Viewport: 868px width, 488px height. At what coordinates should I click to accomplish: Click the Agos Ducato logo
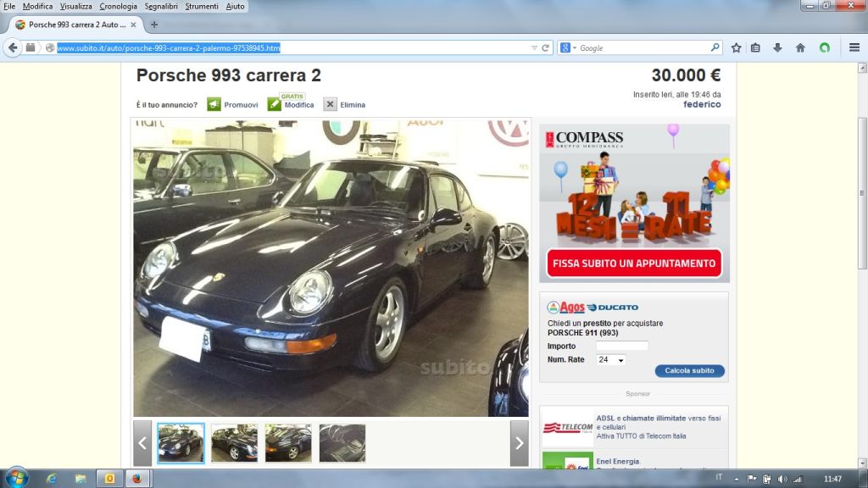593,307
